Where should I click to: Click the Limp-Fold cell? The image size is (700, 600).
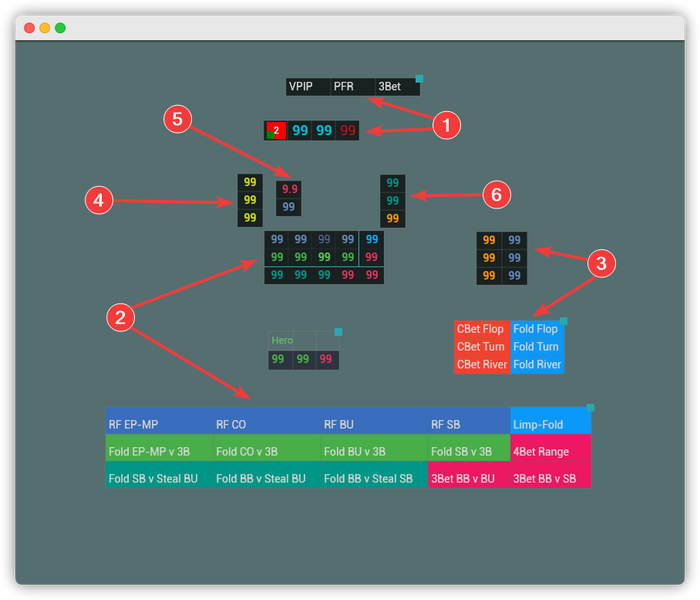551,421
